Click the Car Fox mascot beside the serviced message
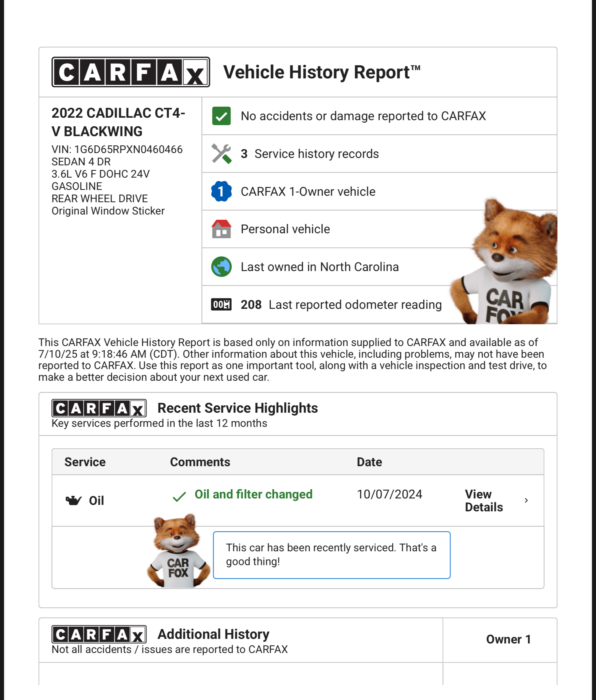 [178, 551]
